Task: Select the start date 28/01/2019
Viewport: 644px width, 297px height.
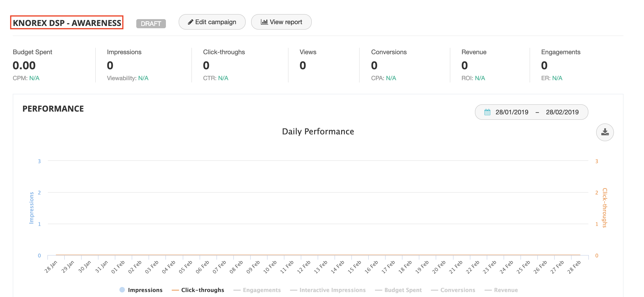Action: tap(512, 112)
